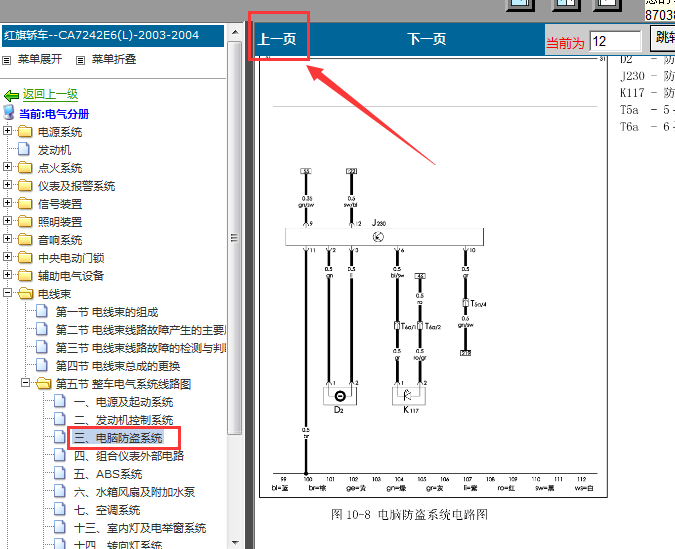Click the icon beside 菜单展开
The width and height of the screenshot is (675, 549).
click(x=6, y=60)
